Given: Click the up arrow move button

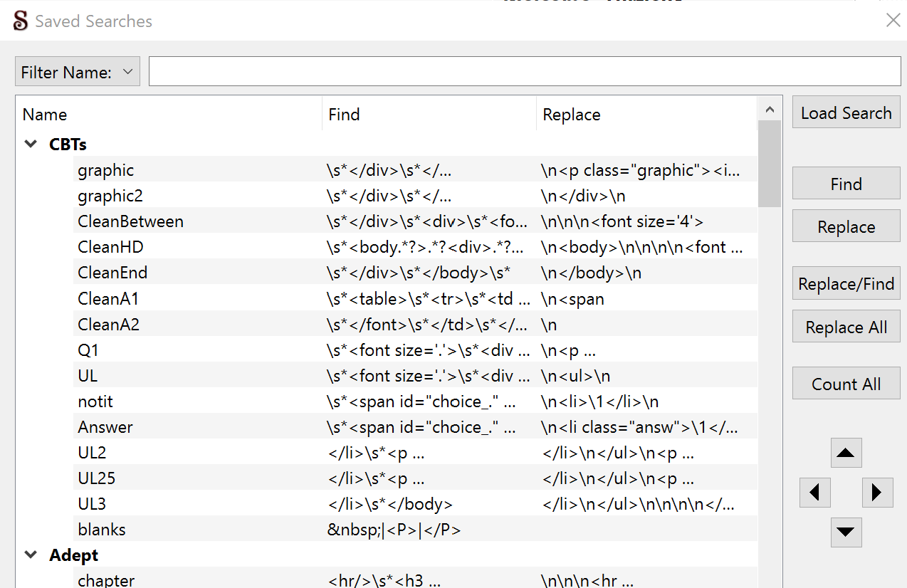Looking at the screenshot, I should (846, 453).
